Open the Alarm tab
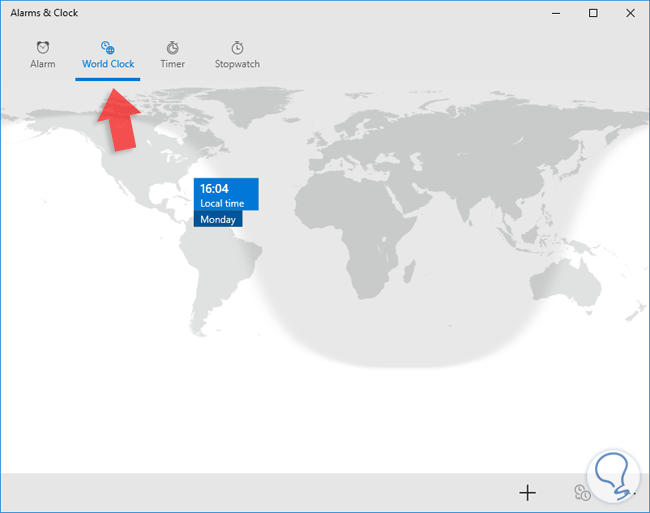This screenshot has height=513, width=650. [x=43, y=55]
